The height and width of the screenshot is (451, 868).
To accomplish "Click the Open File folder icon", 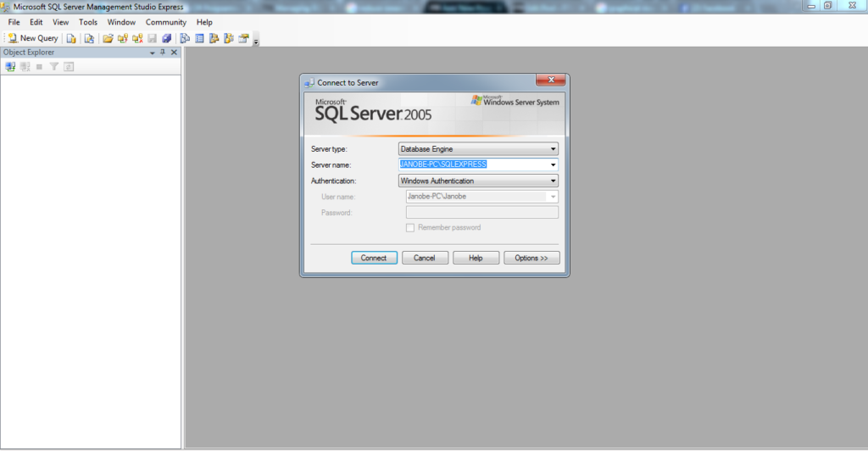I will coord(108,38).
